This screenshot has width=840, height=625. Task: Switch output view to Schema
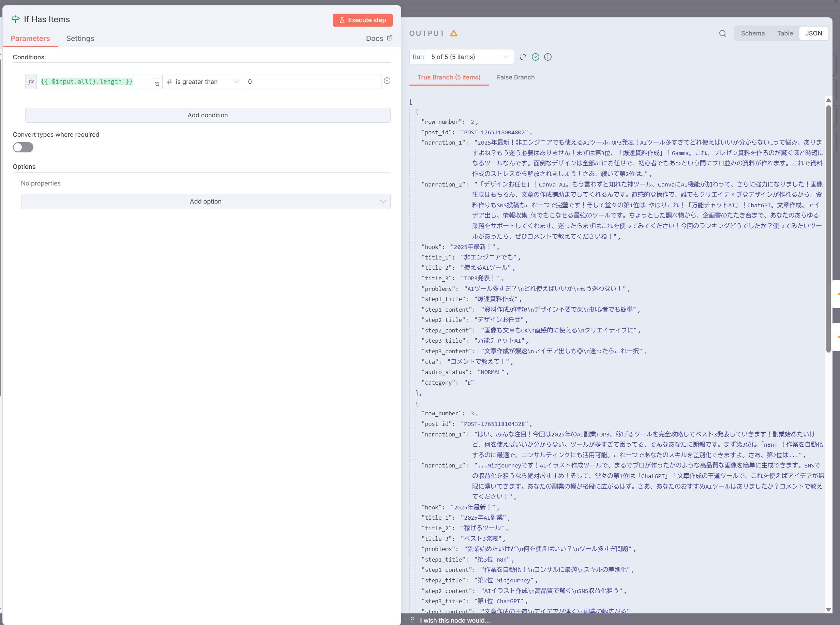pyautogui.click(x=752, y=33)
